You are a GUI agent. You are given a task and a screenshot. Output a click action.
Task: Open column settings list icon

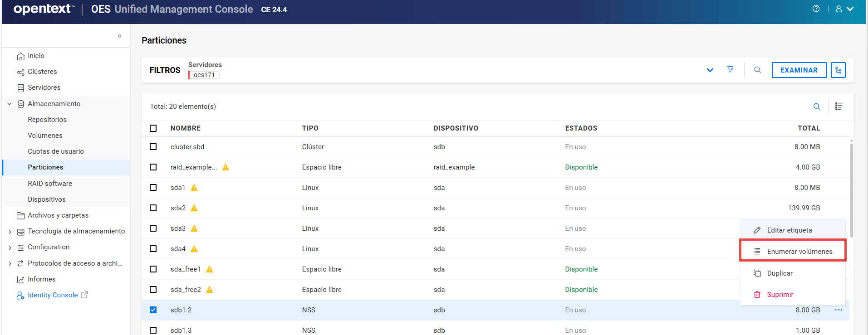tap(839, 107)
